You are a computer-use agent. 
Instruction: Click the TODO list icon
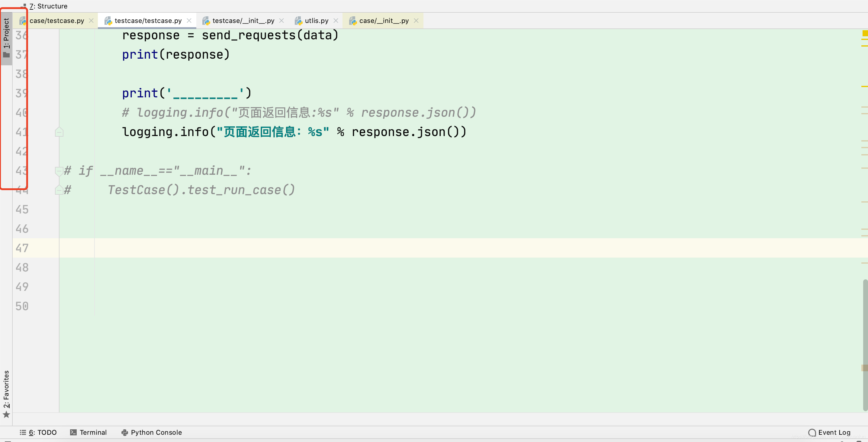pos(23,432)
